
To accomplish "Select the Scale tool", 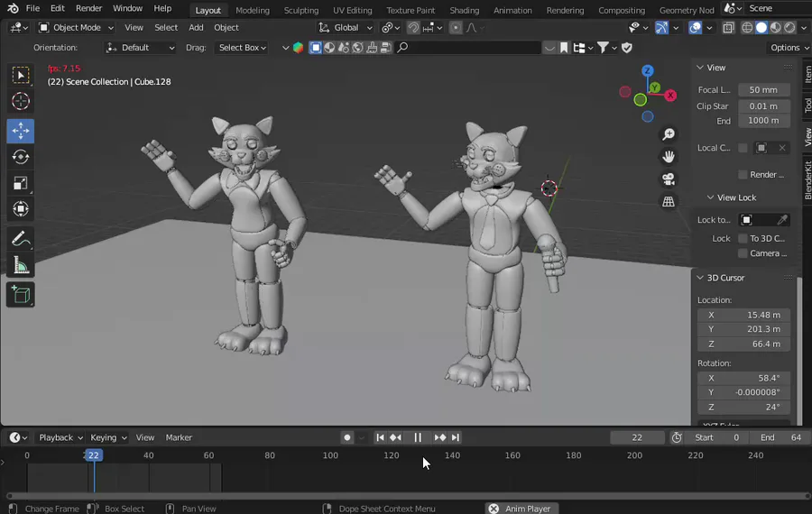I will [x=21, y=183].
